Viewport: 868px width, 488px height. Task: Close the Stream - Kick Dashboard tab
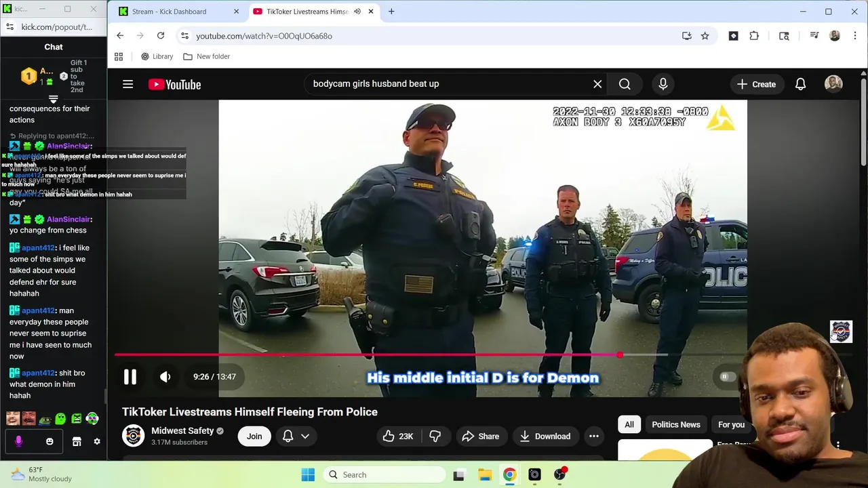tap(236, 12)
